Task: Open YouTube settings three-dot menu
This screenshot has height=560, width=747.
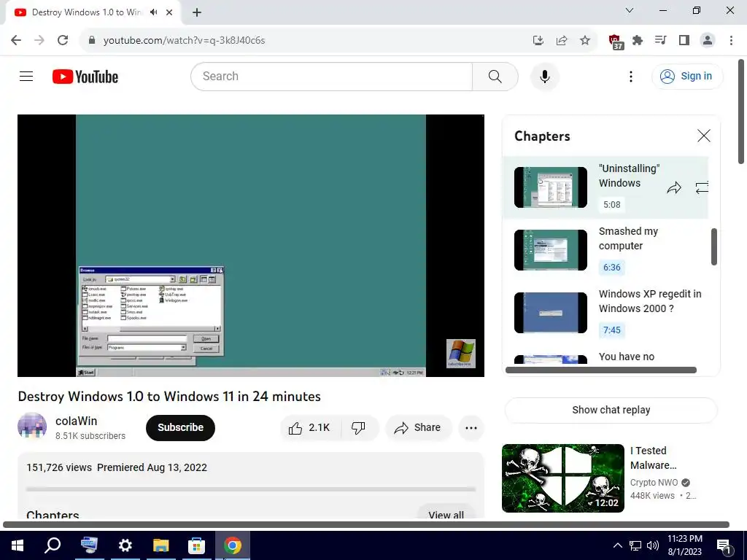Action: click(631, 76)
